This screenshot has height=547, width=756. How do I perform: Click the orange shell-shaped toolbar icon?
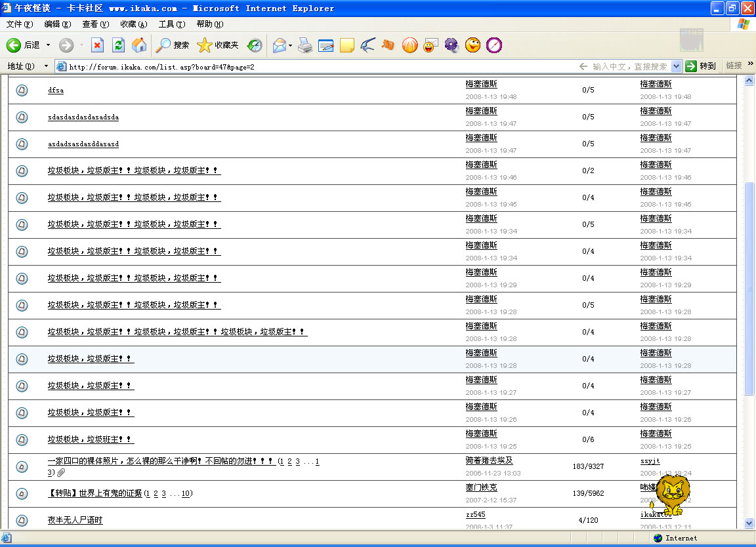409,45
